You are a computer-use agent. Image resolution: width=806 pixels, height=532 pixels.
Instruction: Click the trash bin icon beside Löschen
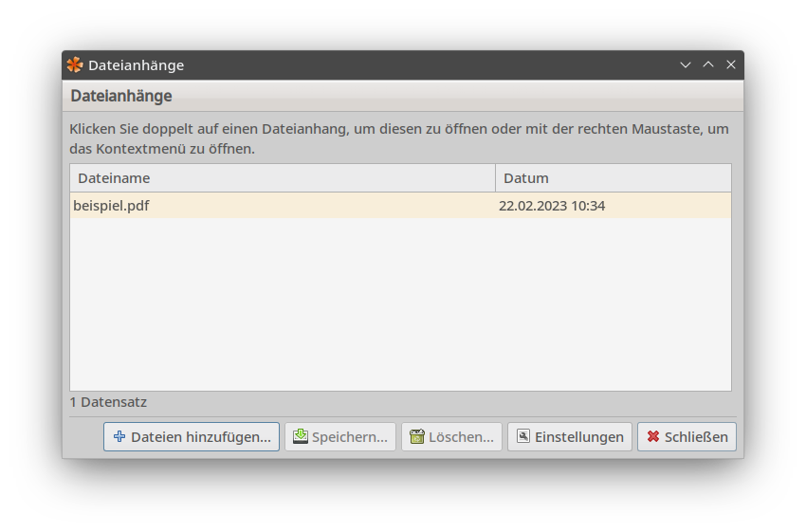click(417, 436)
